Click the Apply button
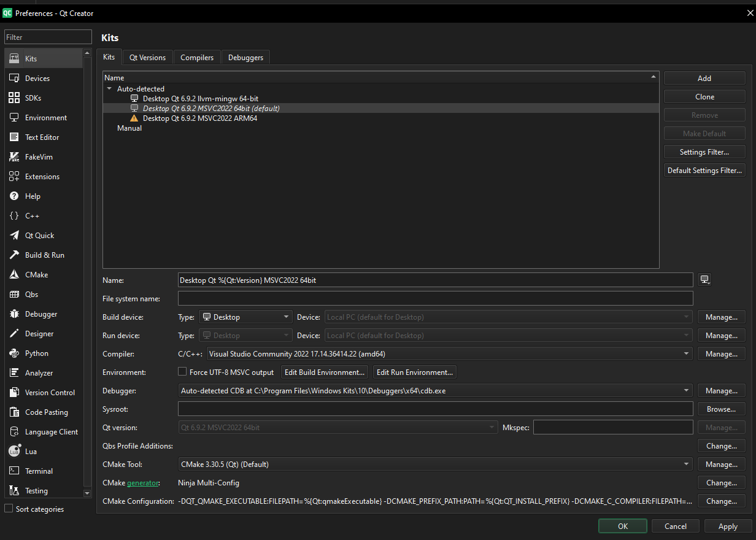 [x=728, y=526]
